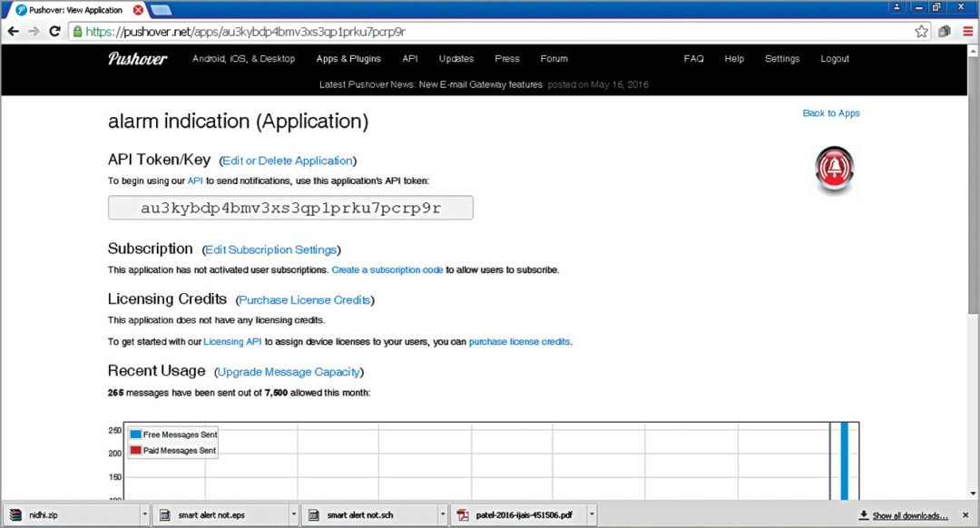980x528 pixels.
Task: Select the API token text field
Action: click(x=290, y=208)
